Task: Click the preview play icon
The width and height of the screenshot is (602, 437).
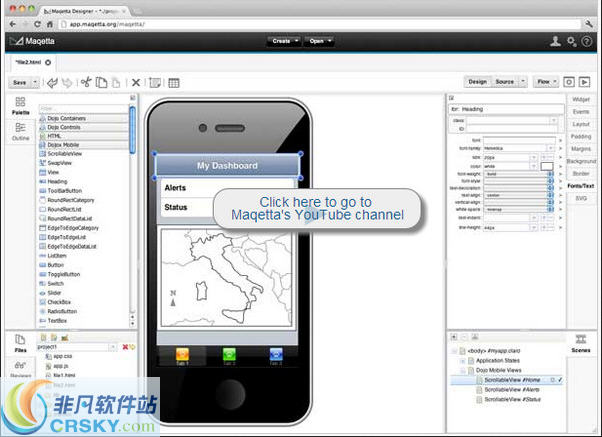Action: tap(584, 82)
